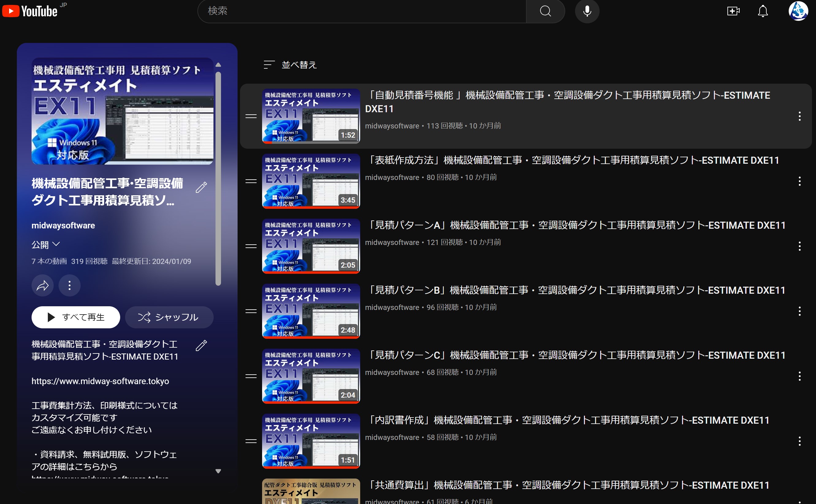Open the create video icon
Image resolution: width=816 pixels, height=504 pixels.
point(733,11)
